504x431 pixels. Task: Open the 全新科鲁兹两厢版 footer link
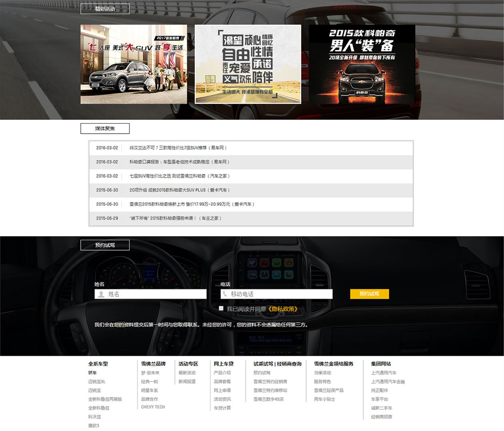click(105, 399)
